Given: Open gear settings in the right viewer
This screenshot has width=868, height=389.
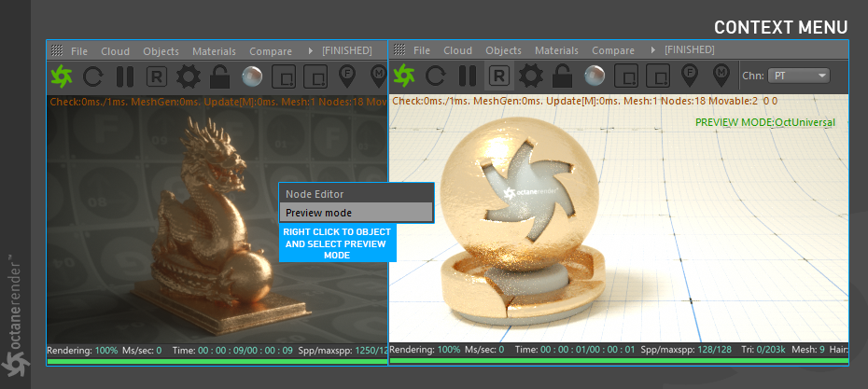Looking at the screenshot, I should click(531, 76).
